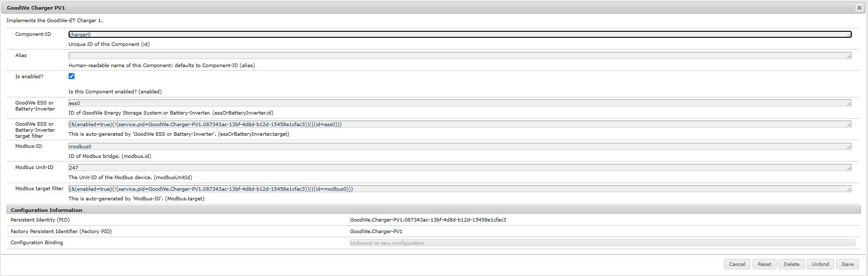Click the 'Is enabled?' label
Viewport: 868px width, 276px height.
click(29, 77)
